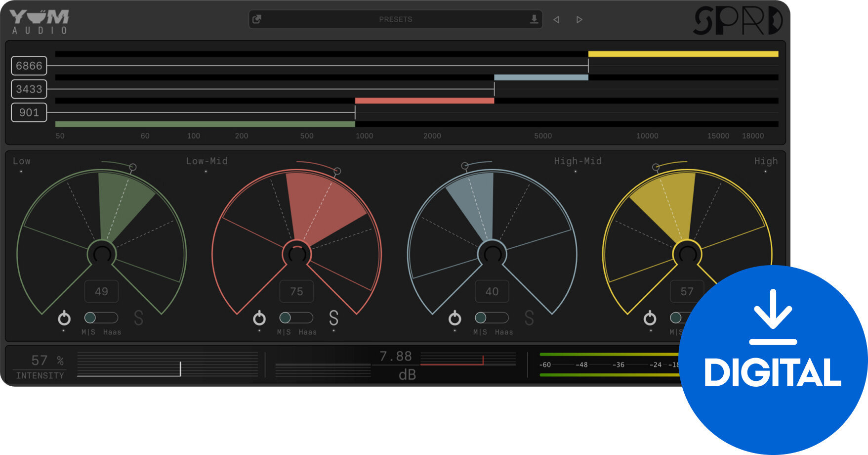The width and height of the screenshot is (868, 455).
Task: Solo the High-Mid band
Action: (x=529, y=319)
